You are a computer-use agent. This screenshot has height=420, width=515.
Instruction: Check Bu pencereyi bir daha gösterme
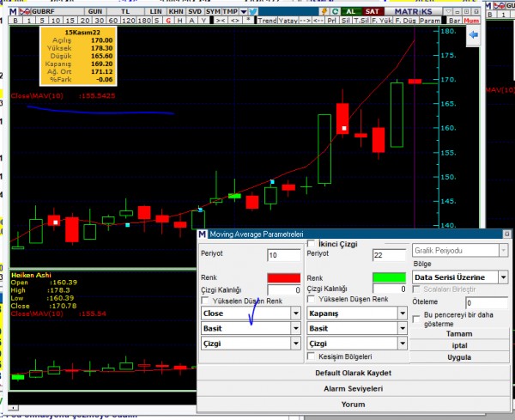(416, 320)
